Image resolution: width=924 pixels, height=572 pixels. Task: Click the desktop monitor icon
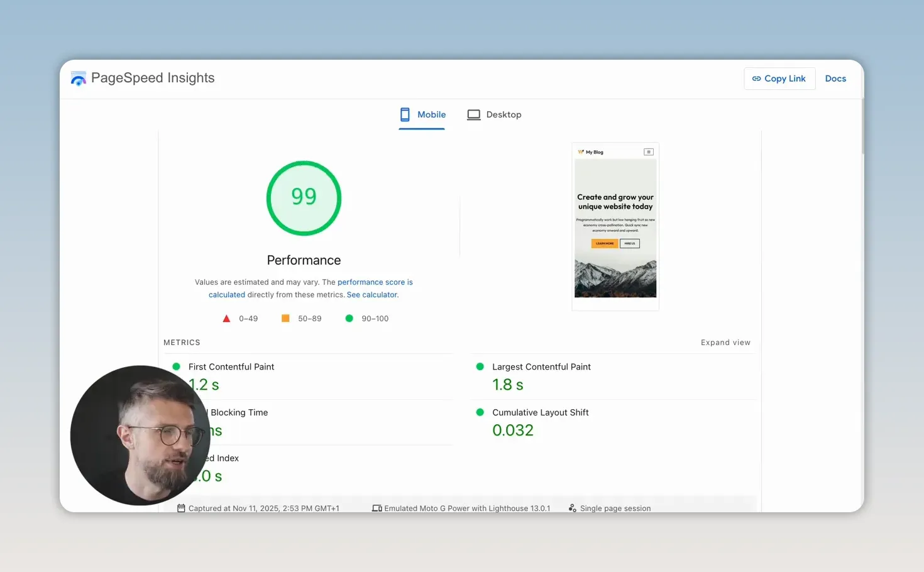(473, 114)
